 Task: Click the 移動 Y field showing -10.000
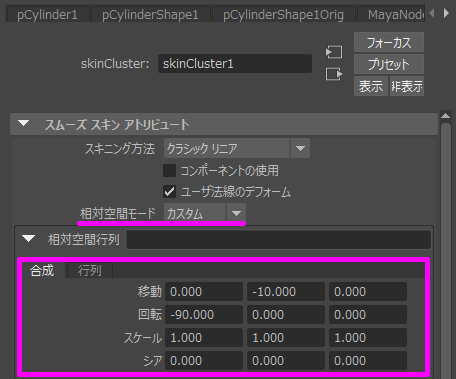pos(286,292)
